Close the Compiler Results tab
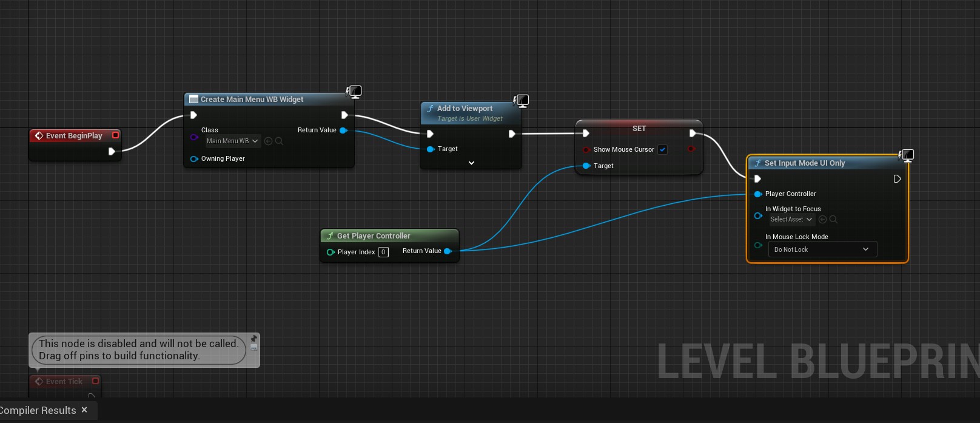This screenshot has height=423, width=980. (x=84, y=410)
